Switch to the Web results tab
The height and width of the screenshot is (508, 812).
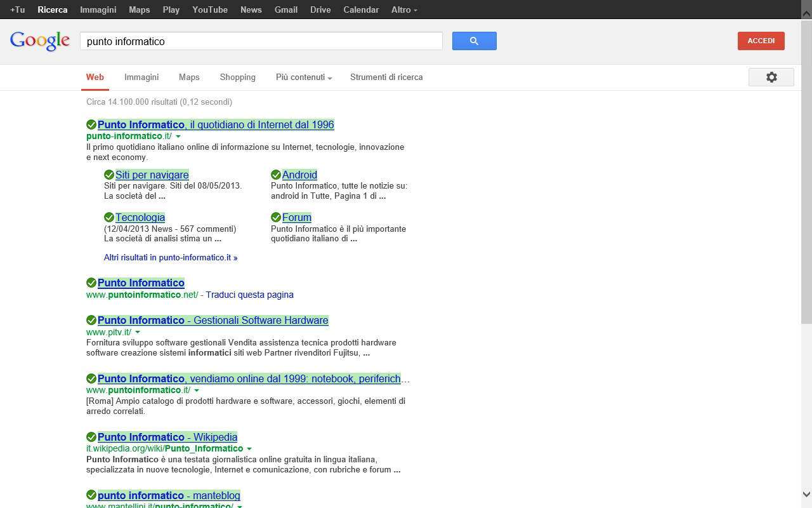[95, 77]
